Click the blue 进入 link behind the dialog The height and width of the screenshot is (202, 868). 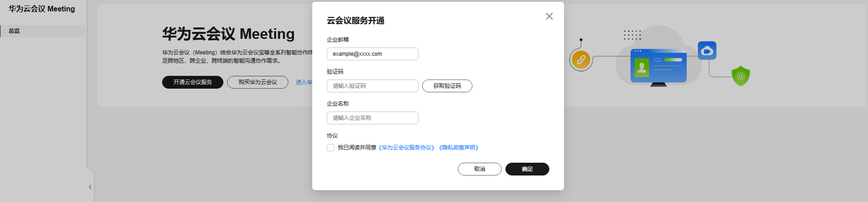[304, 82]
